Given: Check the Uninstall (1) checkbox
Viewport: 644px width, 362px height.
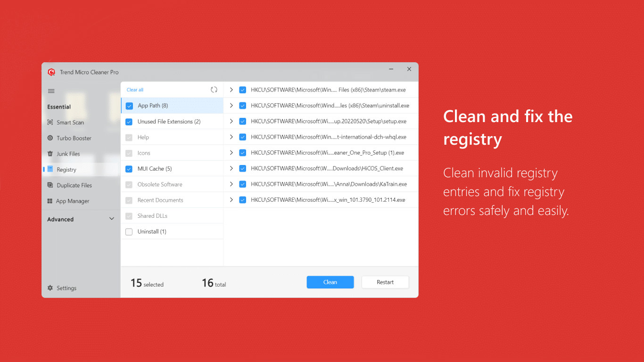Looking at the screenshot, I should point(129,232).
